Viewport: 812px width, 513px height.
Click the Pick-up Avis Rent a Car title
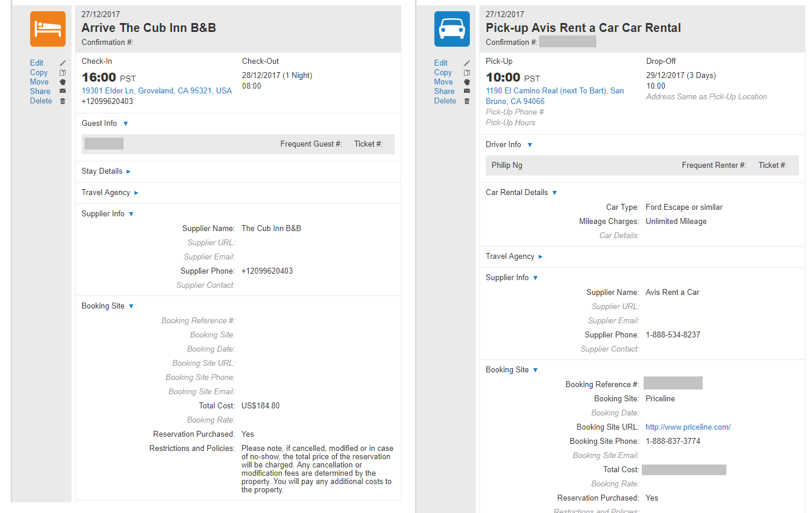[x=583, y=28]
